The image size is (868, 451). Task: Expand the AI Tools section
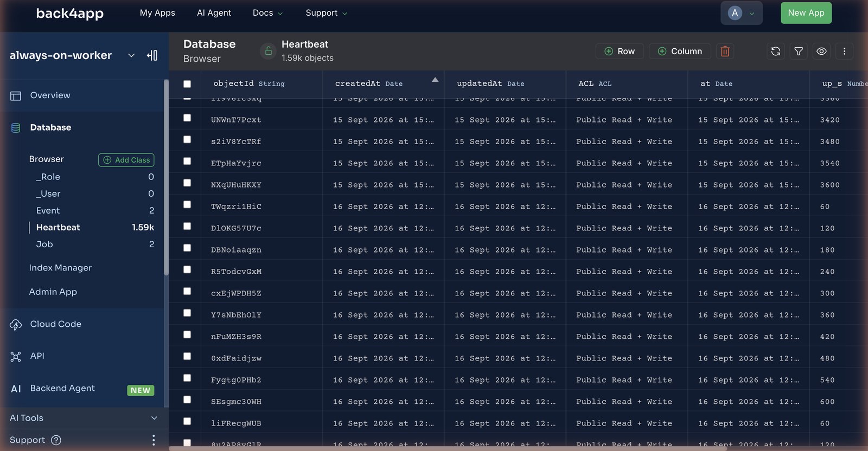tap(84, 418)
